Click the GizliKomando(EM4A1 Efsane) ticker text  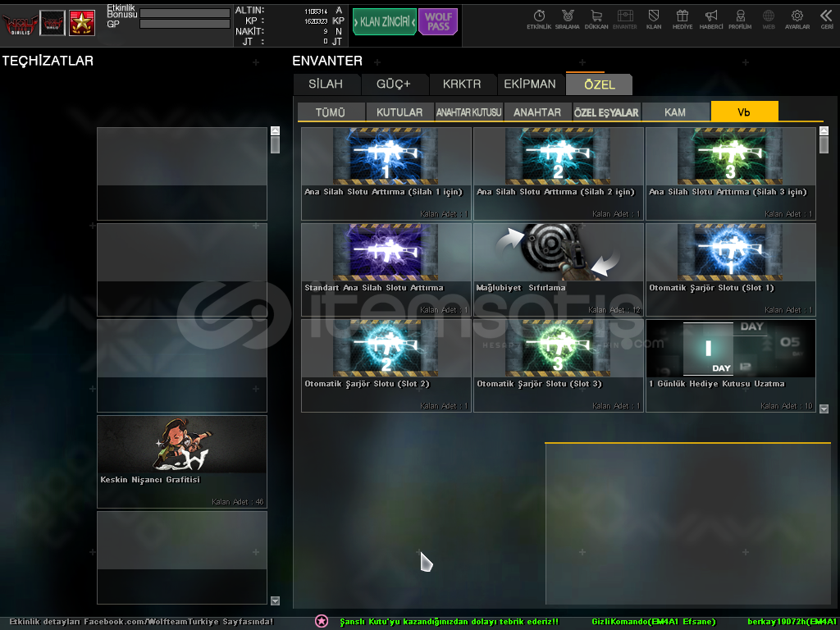pyautogui.click(x=654, y=622)
